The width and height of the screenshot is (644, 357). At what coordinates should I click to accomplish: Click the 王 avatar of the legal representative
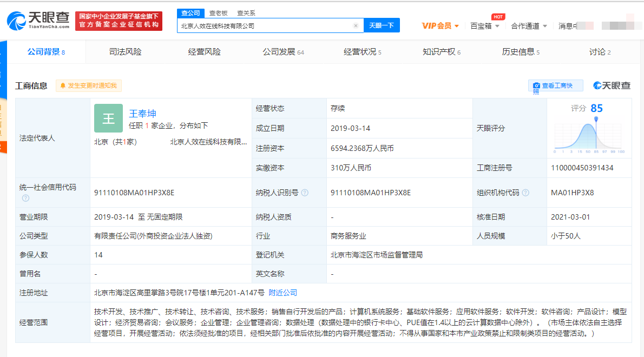coord(108,118)
